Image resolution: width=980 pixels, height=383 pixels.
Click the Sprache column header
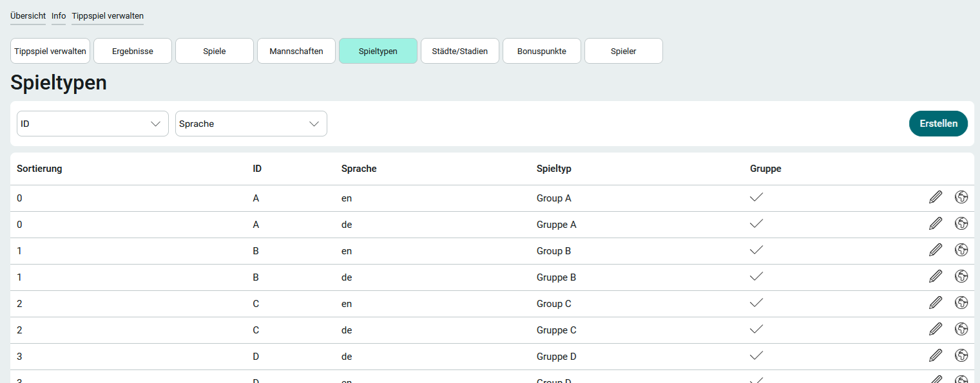click(x=359, y=169)
